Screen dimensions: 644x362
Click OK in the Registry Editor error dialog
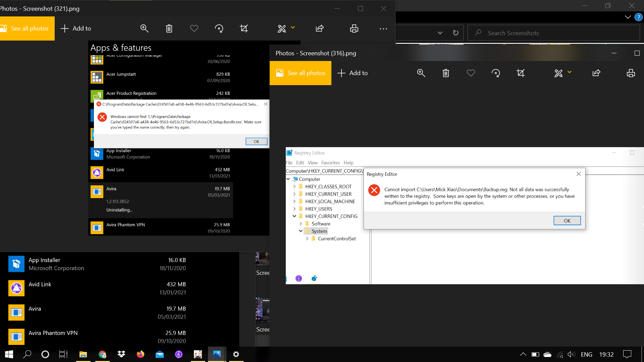[x=567, y=221]
